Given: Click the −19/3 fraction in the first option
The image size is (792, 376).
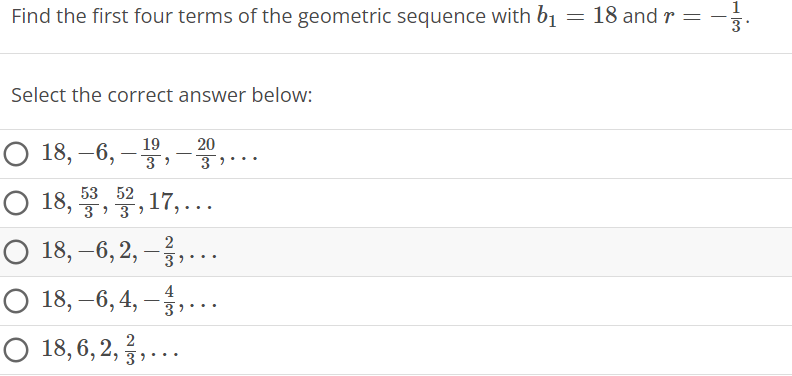Looking at the screenshot, I should (141, 154).
